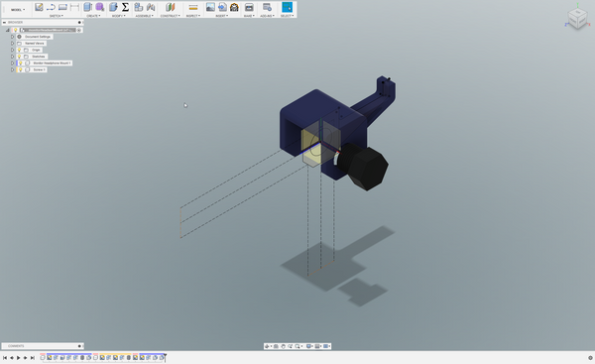Toggle Monitor Headphone Mount 1 visibility bulb
Viewport: 595px width, 364px height.
pos(21,63)
